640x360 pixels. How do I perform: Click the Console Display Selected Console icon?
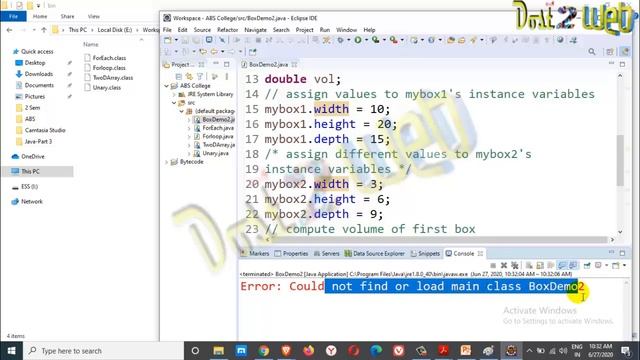pyautogui.click(x=599, y=265)
